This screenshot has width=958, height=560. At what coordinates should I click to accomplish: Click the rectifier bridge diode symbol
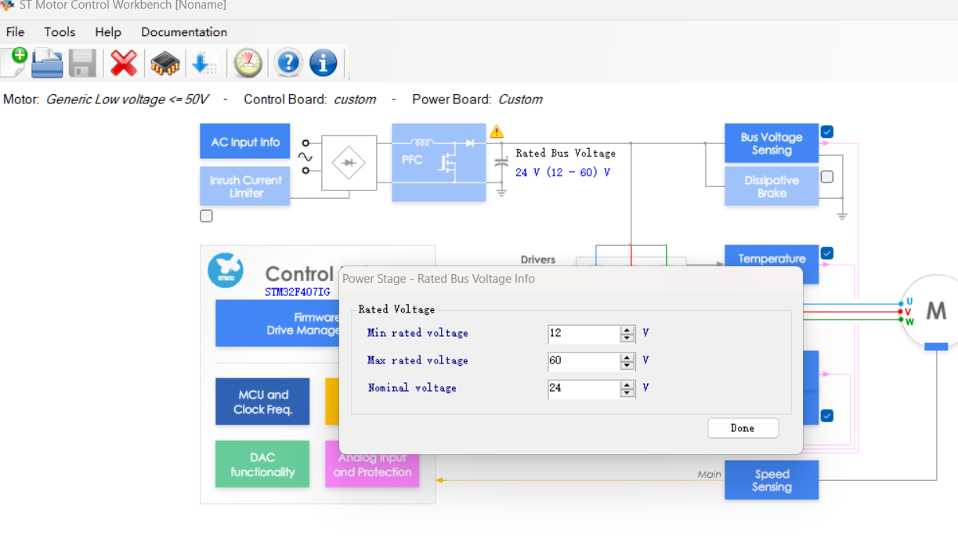[x=349, y=163]
